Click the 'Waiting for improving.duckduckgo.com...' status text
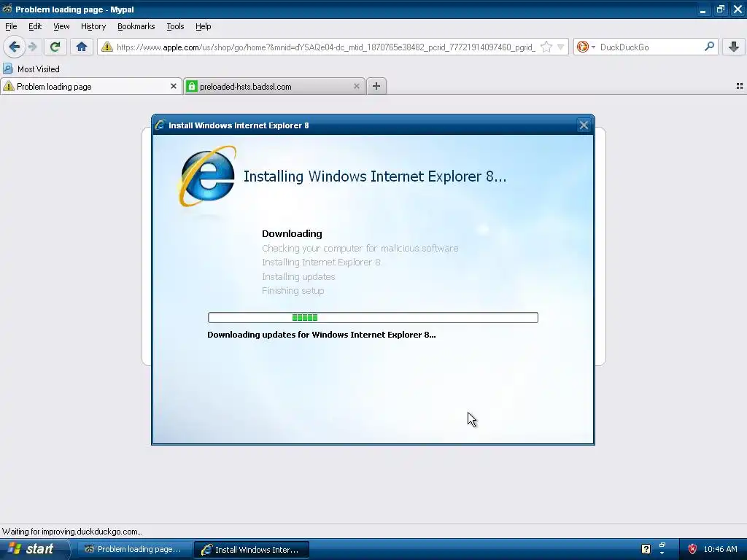747x560 pixels. (x=72, y=532)
